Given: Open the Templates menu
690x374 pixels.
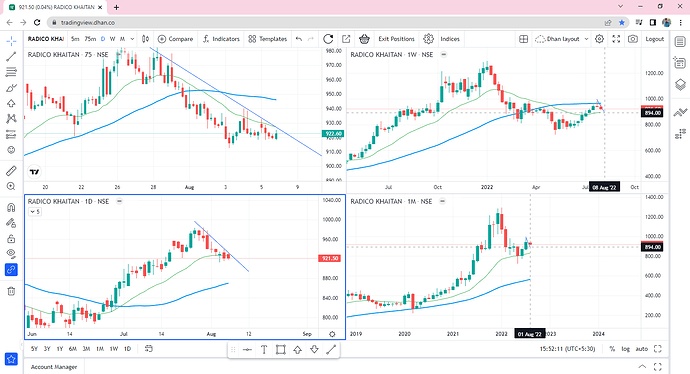Looking at the screenshot, I should 268,39.
